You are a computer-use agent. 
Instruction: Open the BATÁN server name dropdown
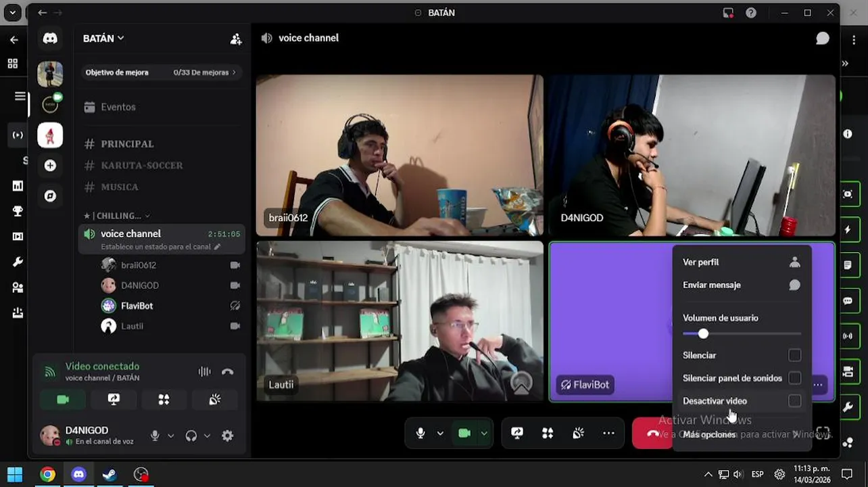(x=103, y=39)
